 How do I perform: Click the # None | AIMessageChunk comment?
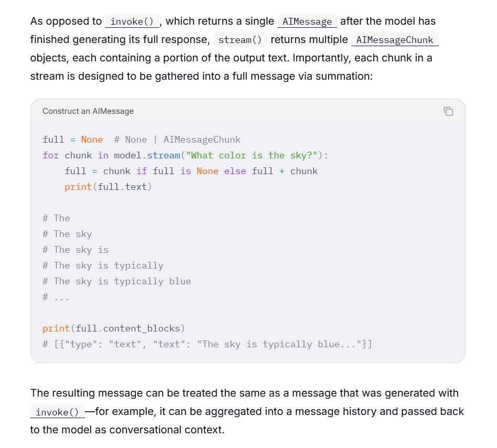tap(177, 140)
